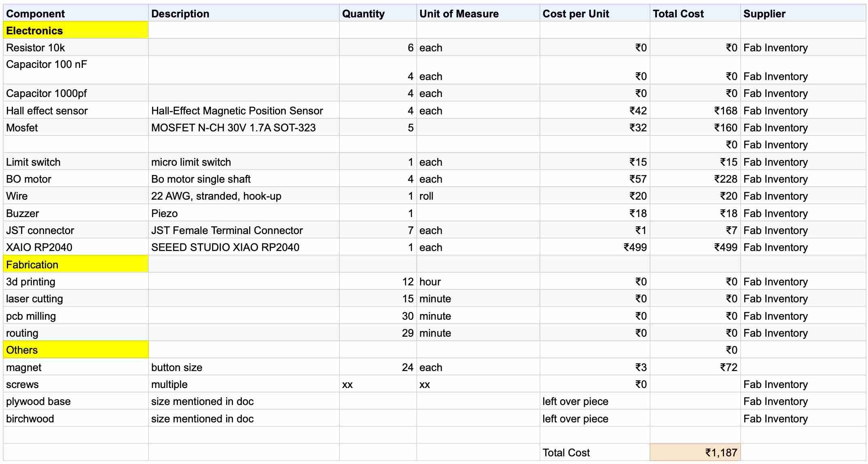Select the Mosfet component cell
Screen dimensions: 868x464
76,127
